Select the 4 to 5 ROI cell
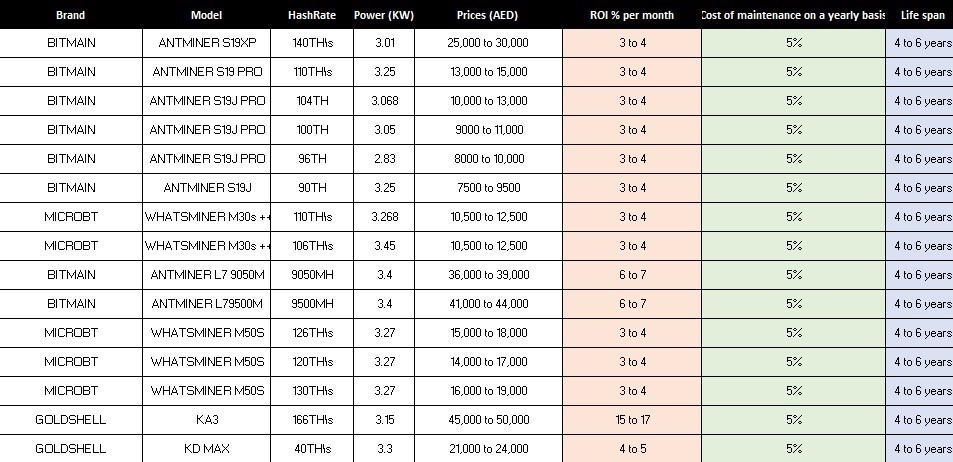This screenshot has height=462, width=953. [632, 449]
